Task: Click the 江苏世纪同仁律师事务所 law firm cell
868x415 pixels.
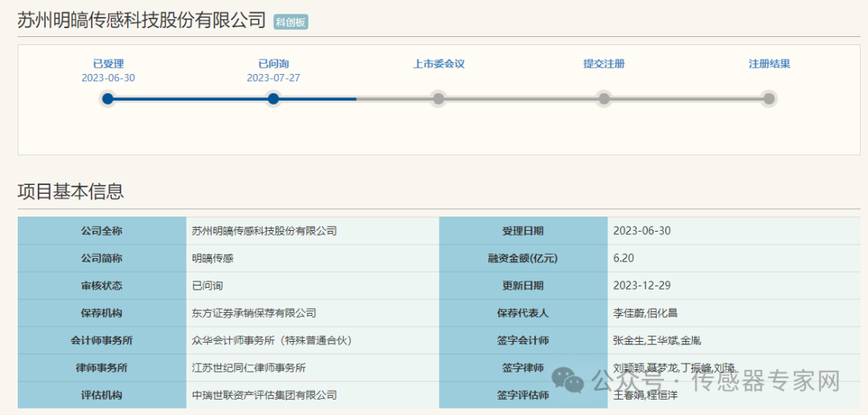Action: pos(248,368)
